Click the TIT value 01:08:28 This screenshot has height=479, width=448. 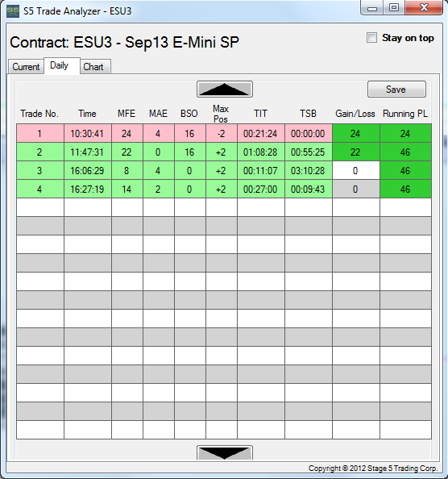click(x=261, y=152)
